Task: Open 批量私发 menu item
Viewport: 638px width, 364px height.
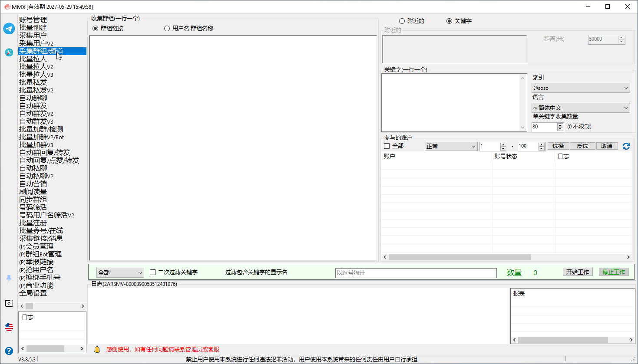Action: pos(33,82)
